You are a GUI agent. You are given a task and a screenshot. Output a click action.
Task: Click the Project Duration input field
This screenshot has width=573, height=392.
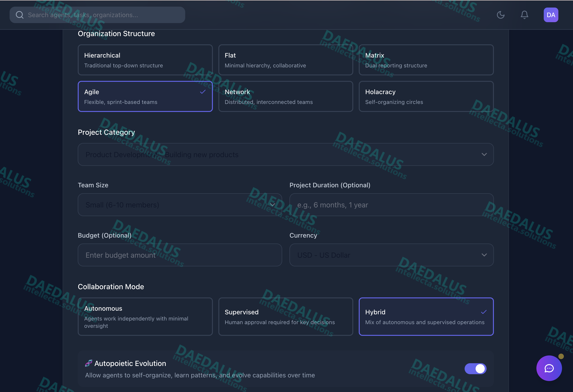[391, 205]
